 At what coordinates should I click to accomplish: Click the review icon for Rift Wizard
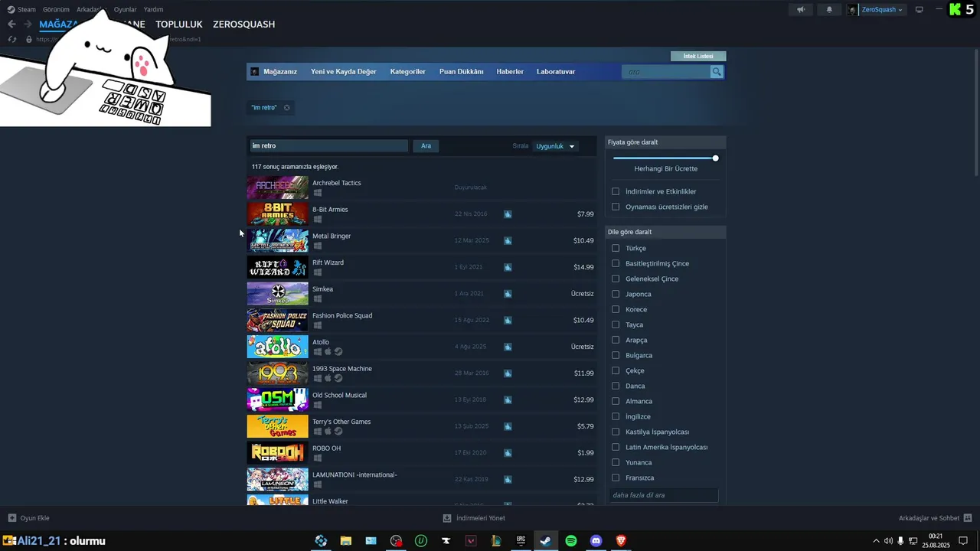[x=508, y=267]
